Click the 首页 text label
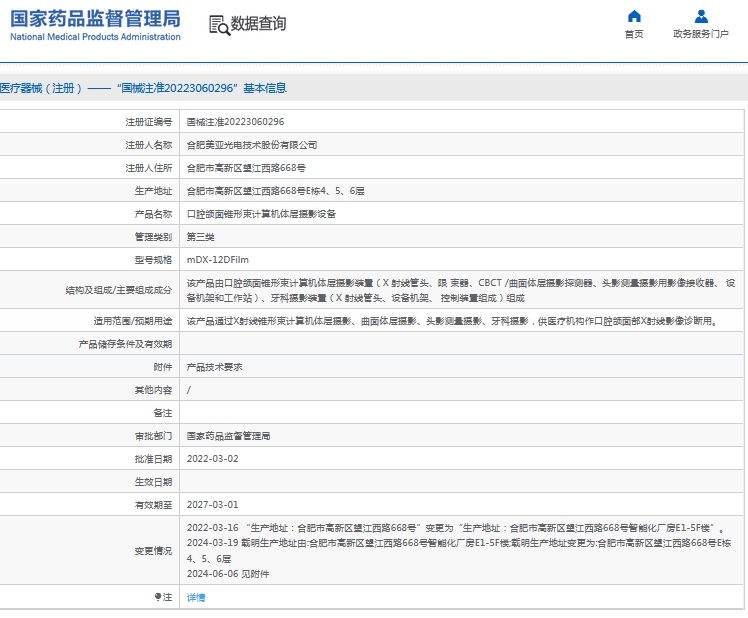This screenshot has width=748, height=618. (x=634, y=34)
